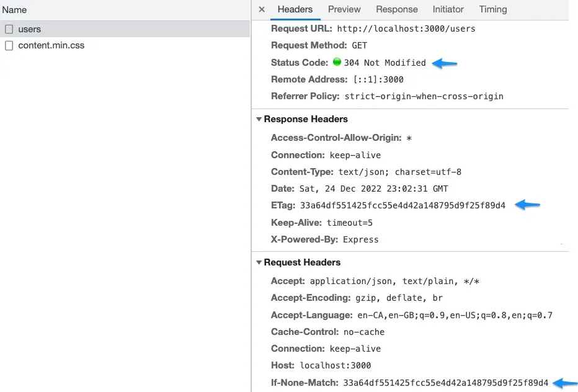
Task: Click the Name column header
Action: point(14,10)
